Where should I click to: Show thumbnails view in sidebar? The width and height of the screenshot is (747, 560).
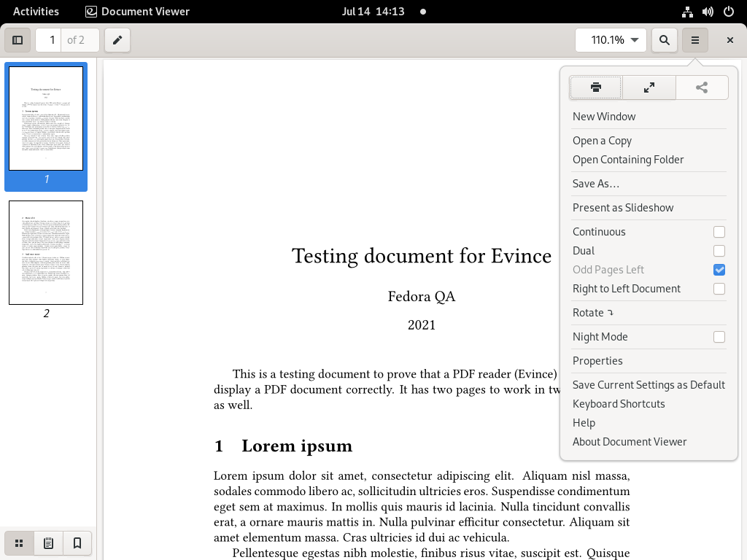[19, 543]
